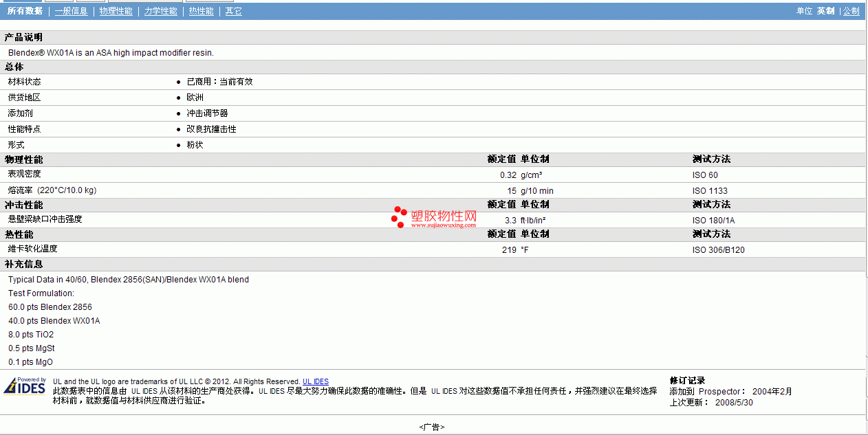Click the value 已商用：当前有效
The width and height of the screenshot is (868, 435).
point(219,81)
